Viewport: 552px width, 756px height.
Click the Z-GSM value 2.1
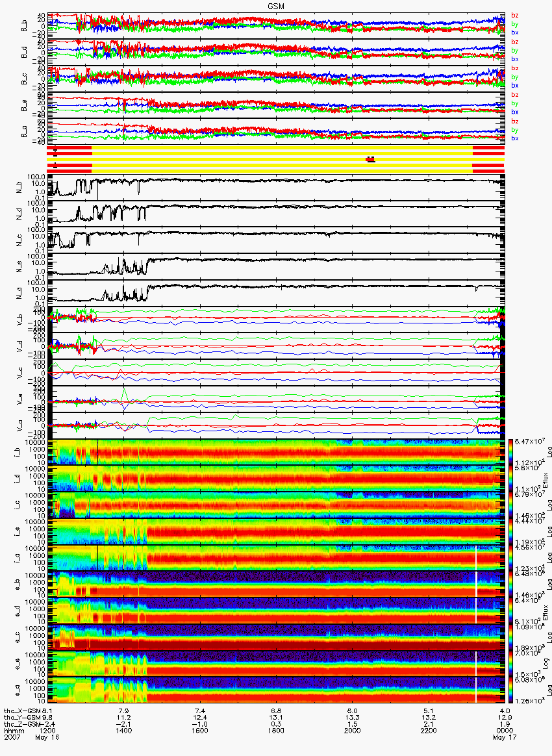pos(429,725)
